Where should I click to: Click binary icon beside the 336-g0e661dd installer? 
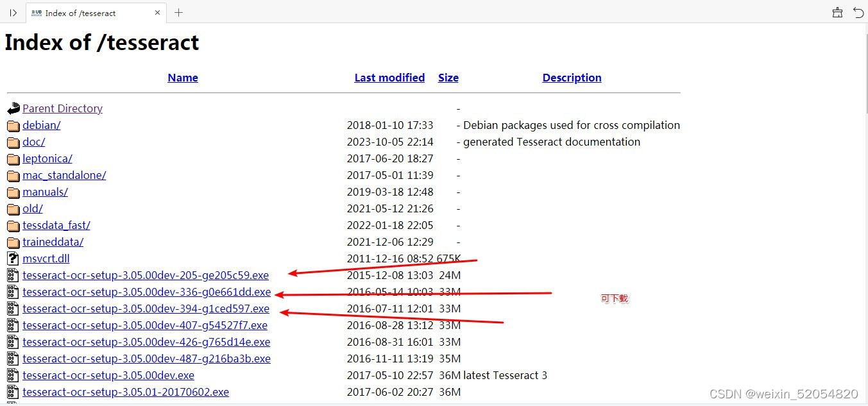pyautogui.click(x=13, y=292)
